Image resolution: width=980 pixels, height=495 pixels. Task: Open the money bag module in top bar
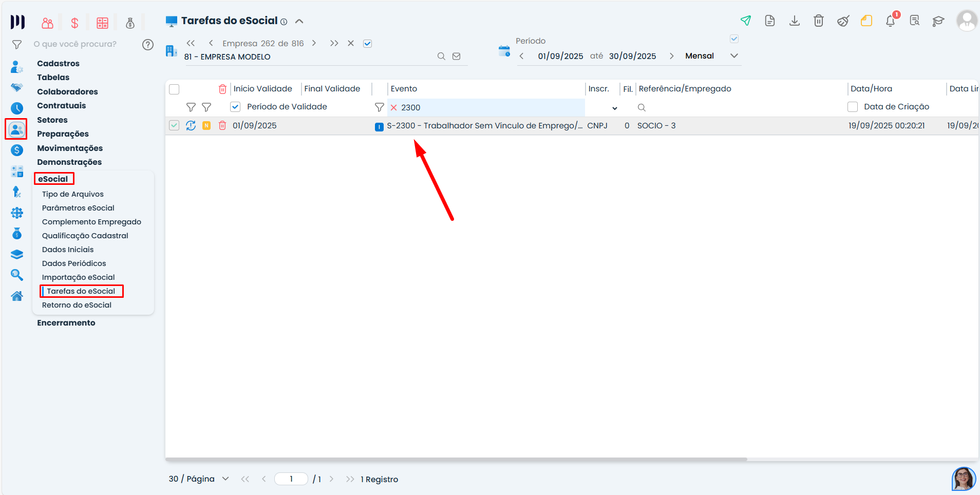pyautogui.click(x=130, y=23)
